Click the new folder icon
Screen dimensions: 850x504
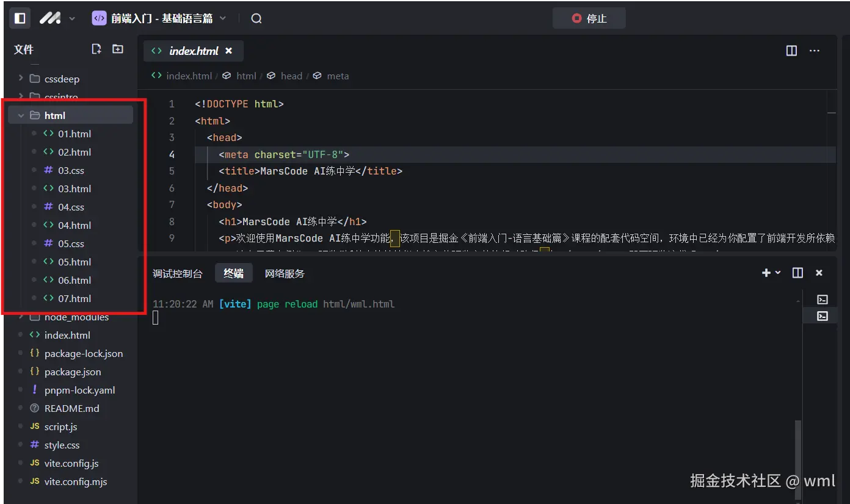[118, 49]
